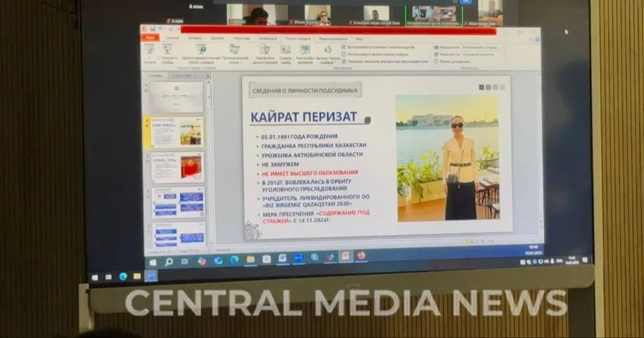Toggle the Play Narrations checkbox

coord(344,47)
